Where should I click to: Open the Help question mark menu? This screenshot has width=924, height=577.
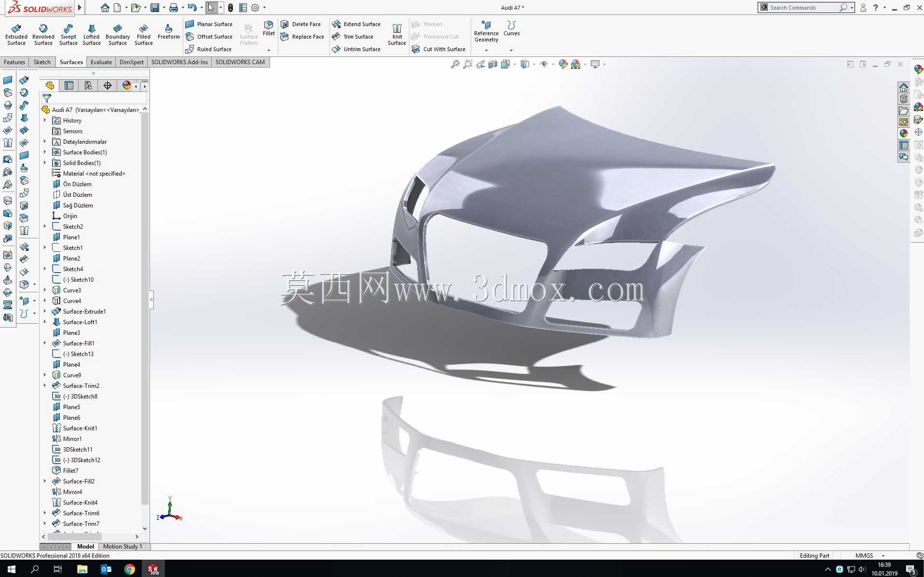pyautogui.click(x=875, y=8)
